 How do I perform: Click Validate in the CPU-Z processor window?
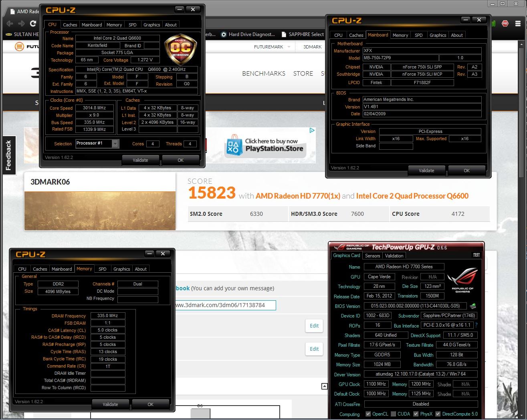pos(140,160)
